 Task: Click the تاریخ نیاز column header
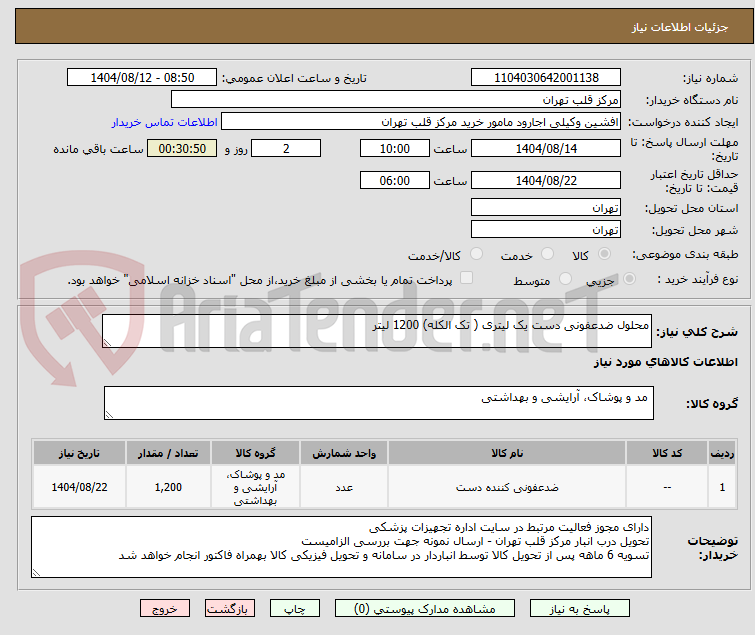79,453
